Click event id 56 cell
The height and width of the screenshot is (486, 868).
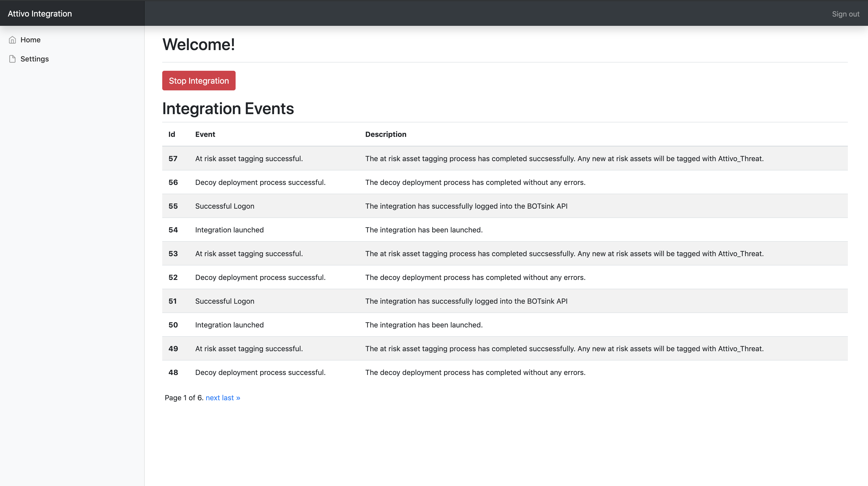173,182
